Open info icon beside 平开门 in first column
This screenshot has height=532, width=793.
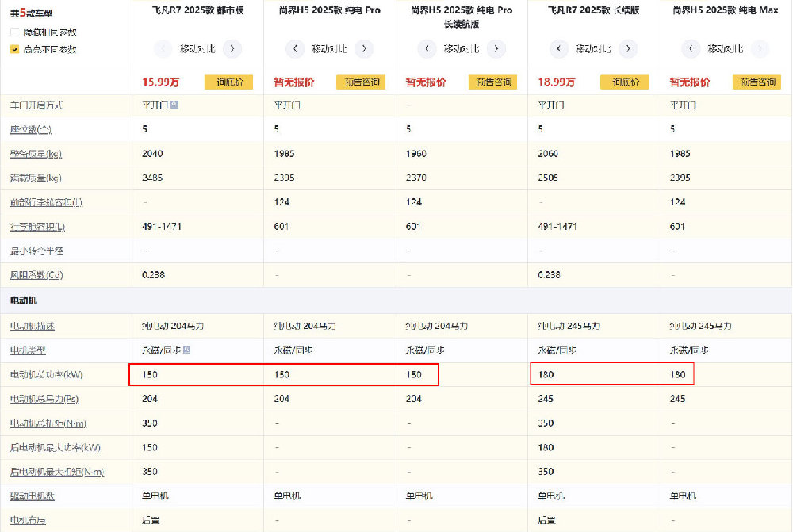tap(174, 105)
